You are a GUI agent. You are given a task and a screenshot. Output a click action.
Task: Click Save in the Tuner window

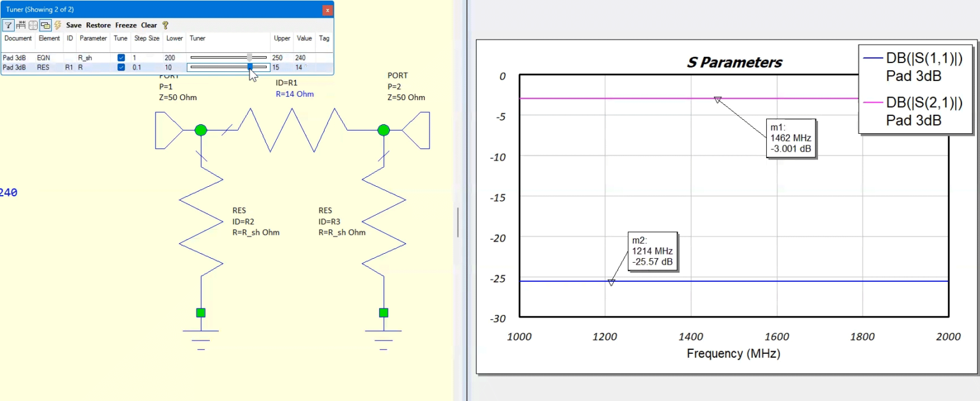click(x=73, y=25)
